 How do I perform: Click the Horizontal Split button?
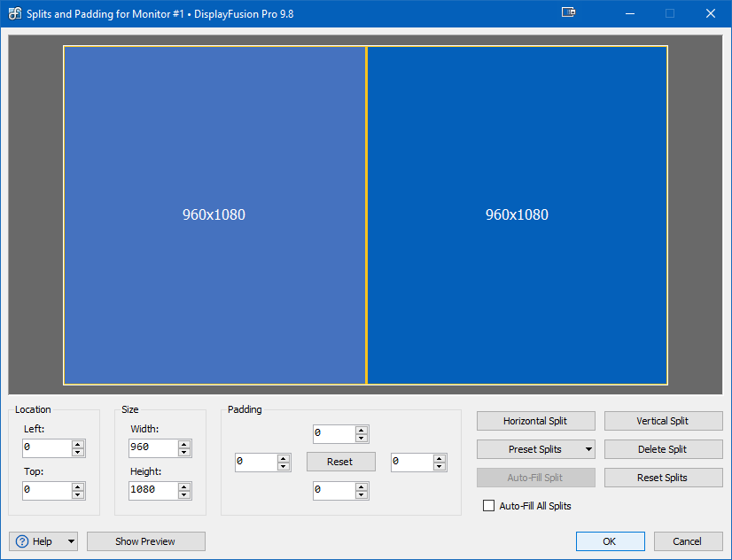pos(535,421)
